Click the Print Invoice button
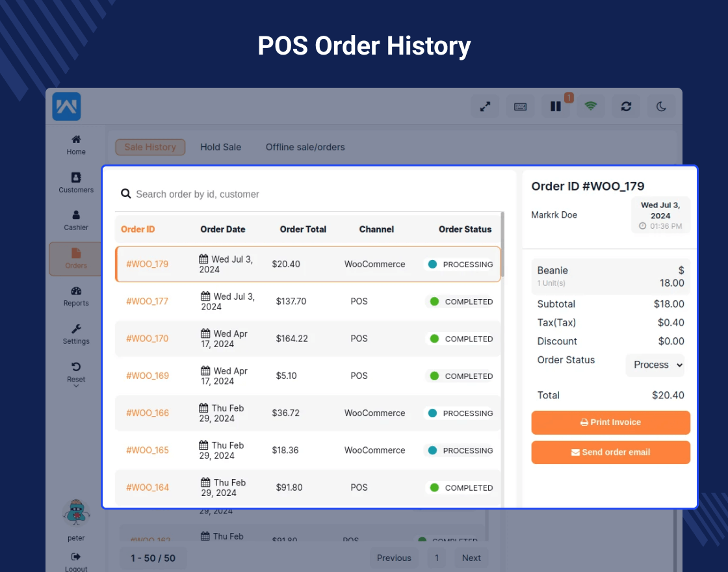Image resolution: width=728 pixels, height=572 pixels. click(x=610, y=422)
